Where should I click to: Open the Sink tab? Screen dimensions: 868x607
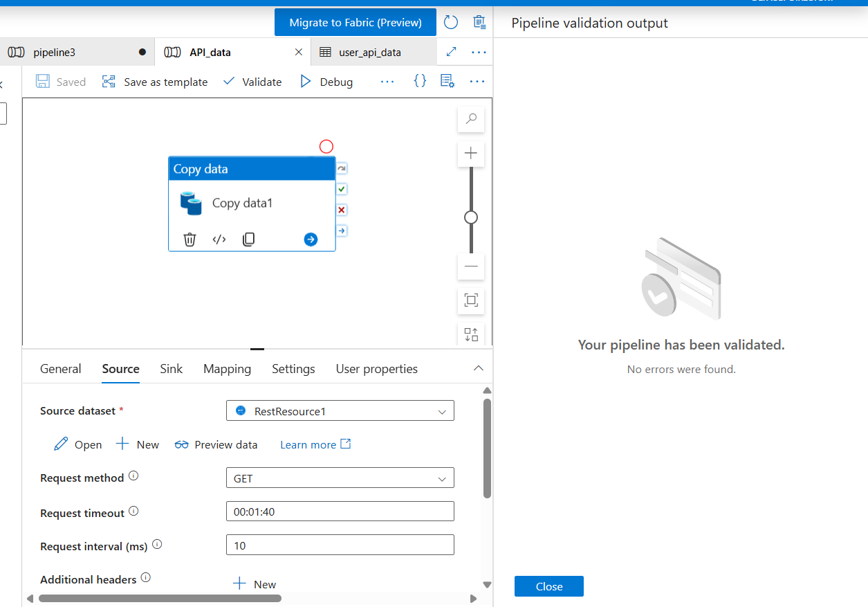172,369
